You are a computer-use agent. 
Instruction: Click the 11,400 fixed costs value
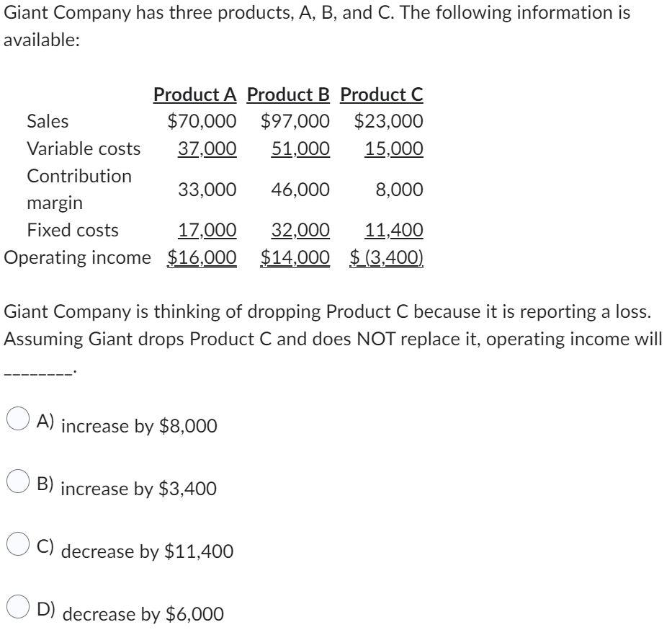(x=394, y=230)
